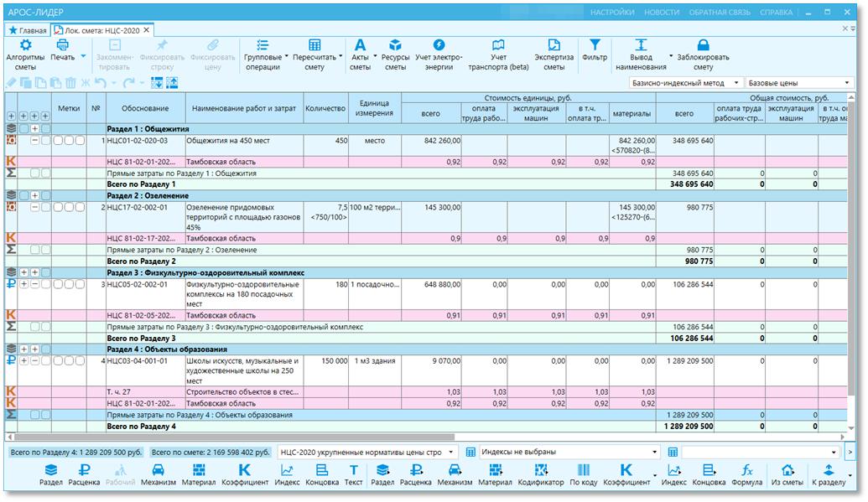868x502 pixels.
Task: Collapse row 1 НЦС01-02-020-03 with minus button
Action: point(35,141)
